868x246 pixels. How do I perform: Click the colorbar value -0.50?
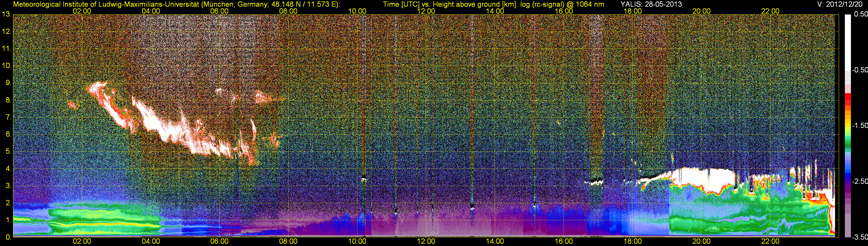[860, 70]
